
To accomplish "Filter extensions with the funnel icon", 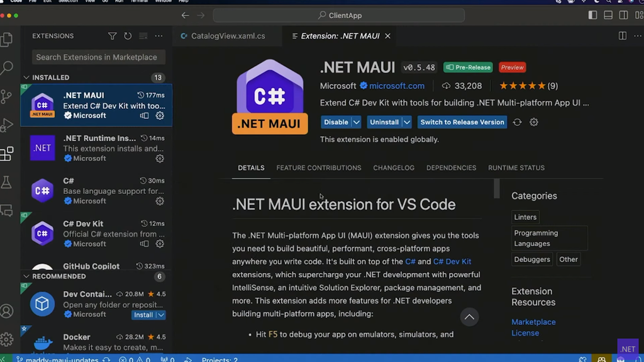I will [x=112, y=37].
